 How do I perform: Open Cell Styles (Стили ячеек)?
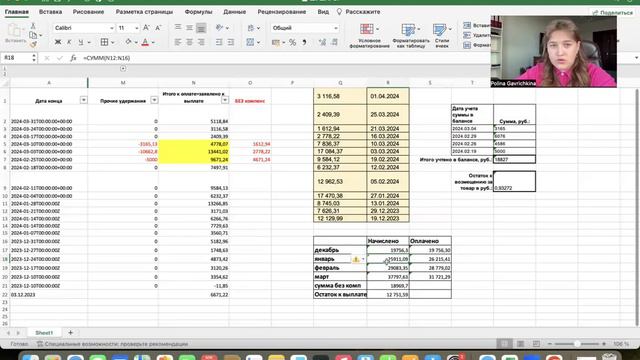(442, 36)
